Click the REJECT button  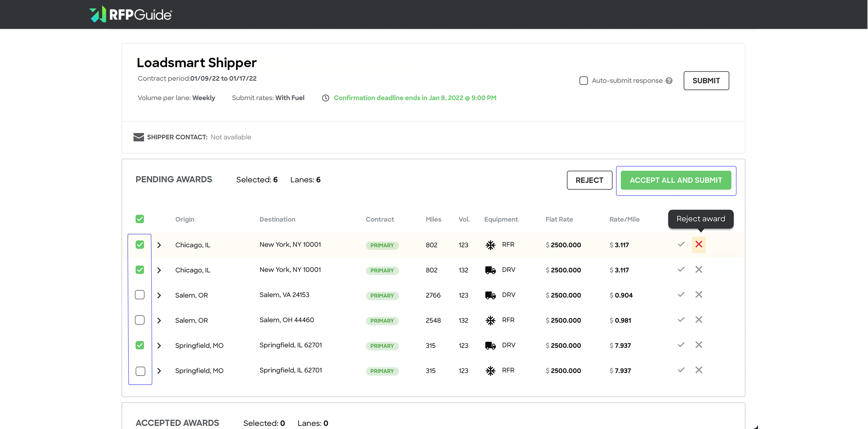(589, 180)
